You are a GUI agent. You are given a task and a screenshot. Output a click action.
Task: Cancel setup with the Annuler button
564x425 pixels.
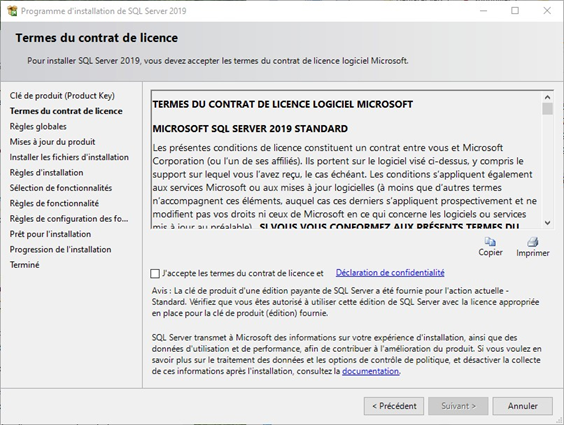coord(523,406)
